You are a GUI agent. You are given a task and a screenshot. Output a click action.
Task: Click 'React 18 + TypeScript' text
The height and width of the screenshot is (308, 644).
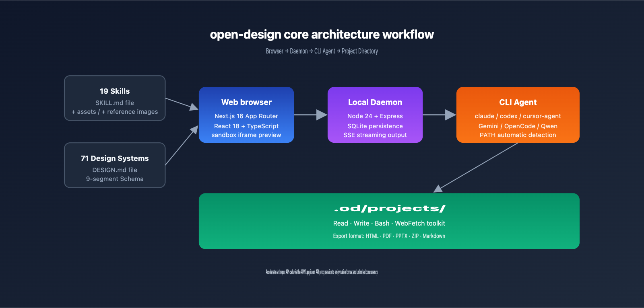tap(246, 126)
